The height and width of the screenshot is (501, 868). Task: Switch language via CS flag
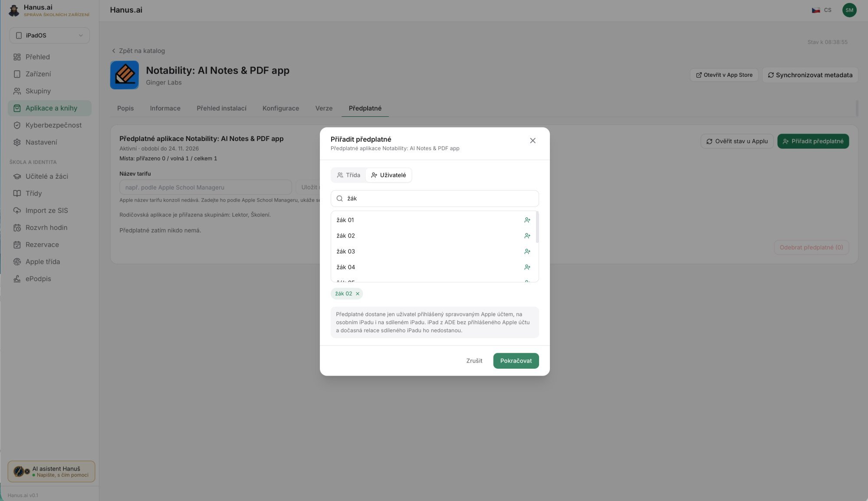pos(822,10)
